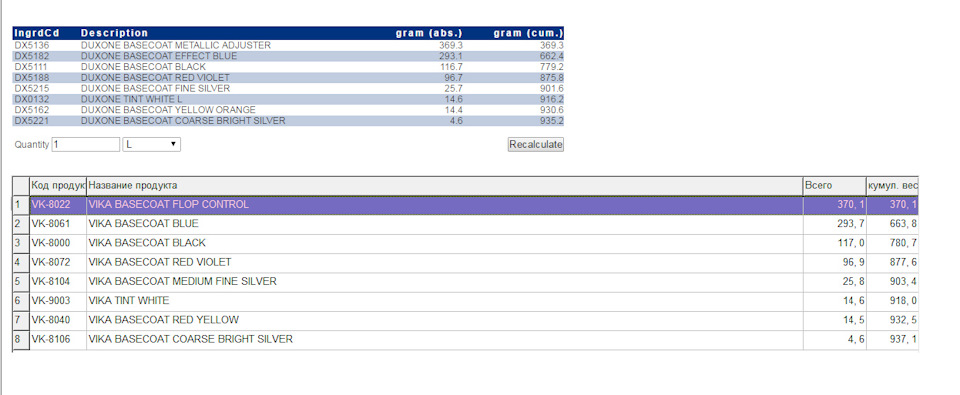Select ingredient code DX0132

32,99
